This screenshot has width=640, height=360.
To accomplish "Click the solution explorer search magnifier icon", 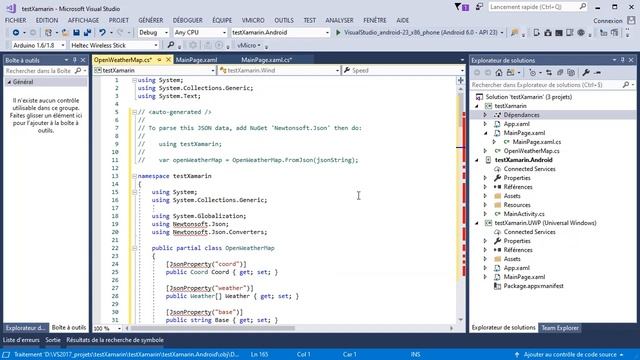I will 626,85.
